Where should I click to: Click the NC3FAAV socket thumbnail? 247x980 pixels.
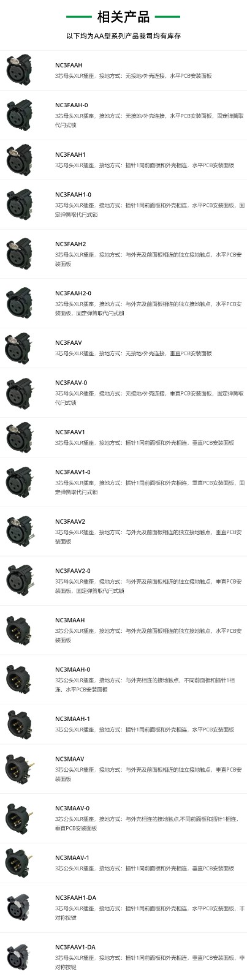point(19,348)
